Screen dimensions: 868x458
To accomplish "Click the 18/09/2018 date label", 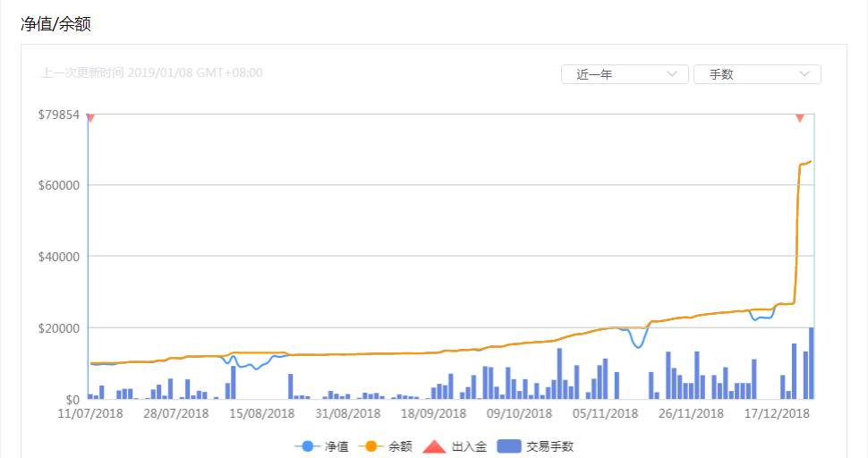I will [433, 414].
